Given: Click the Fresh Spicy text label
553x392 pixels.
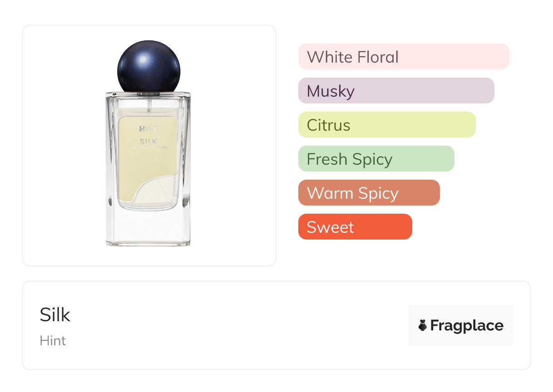Looking at the screenshot, I should click(x=350, y=159).
